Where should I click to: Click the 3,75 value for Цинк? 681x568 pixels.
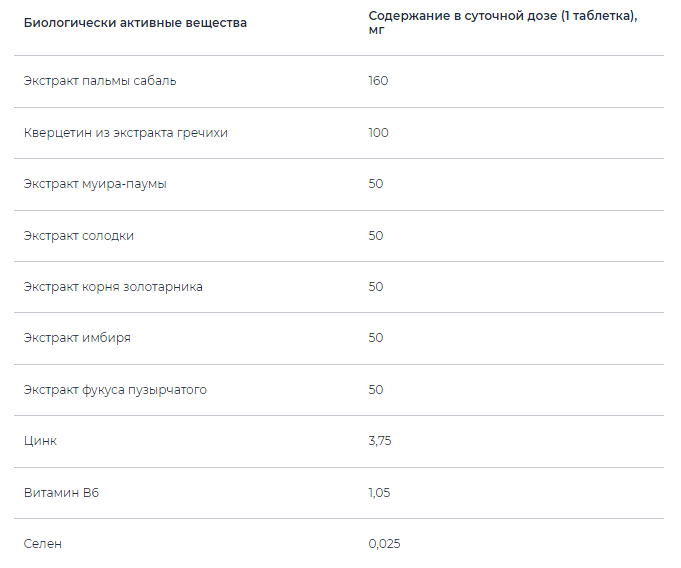[x=379, y=441]
